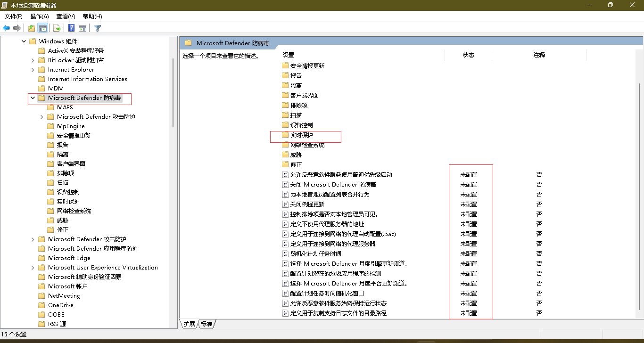Screen dimensions: 644x343
Task: Select policy 定义不使用代理服务器的地址
Action: (327, 224)
